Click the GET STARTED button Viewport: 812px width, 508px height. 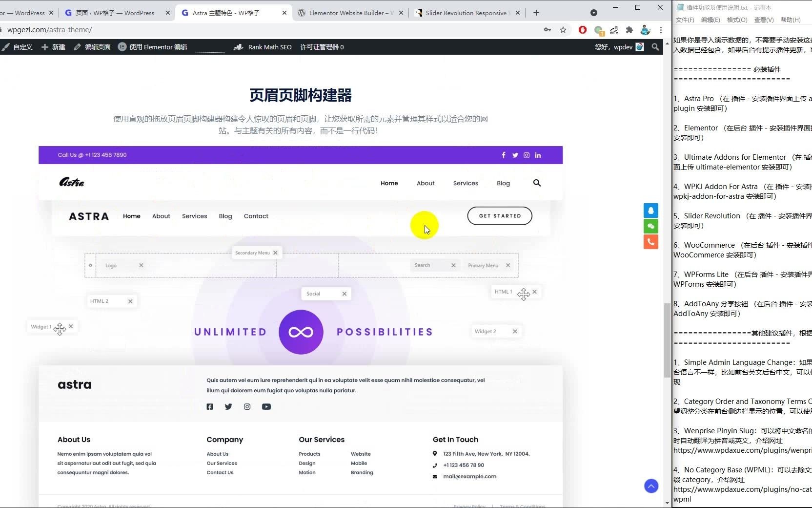(500, 216)
